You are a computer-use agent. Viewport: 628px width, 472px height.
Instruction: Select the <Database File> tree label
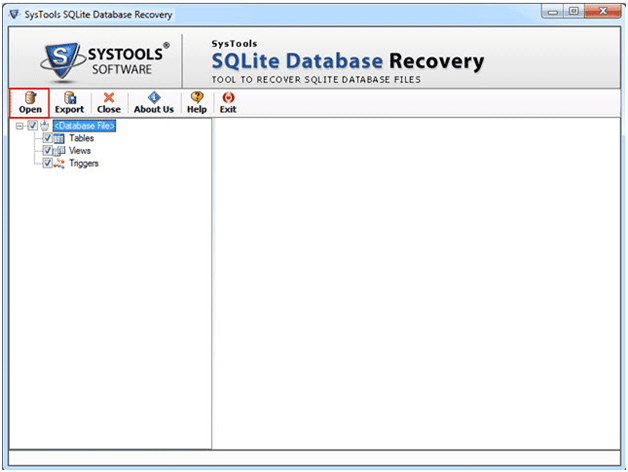click(x=85, y=126)
